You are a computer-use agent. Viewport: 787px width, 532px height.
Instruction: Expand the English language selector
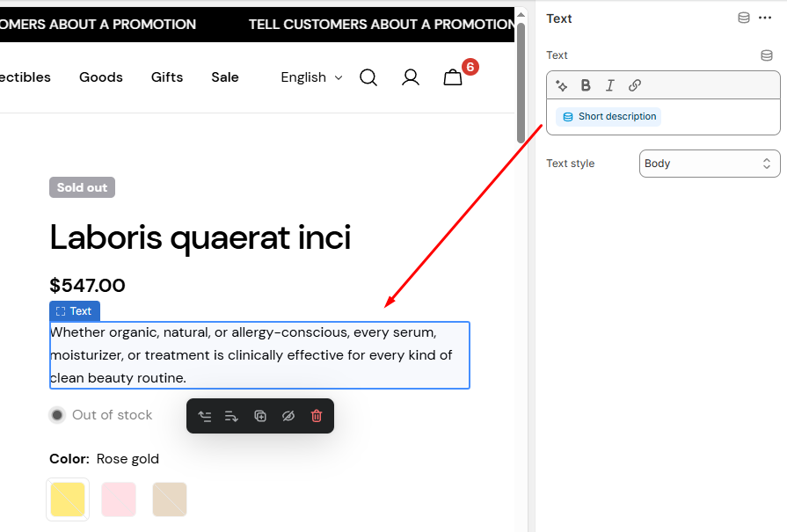tap(311, 77)
